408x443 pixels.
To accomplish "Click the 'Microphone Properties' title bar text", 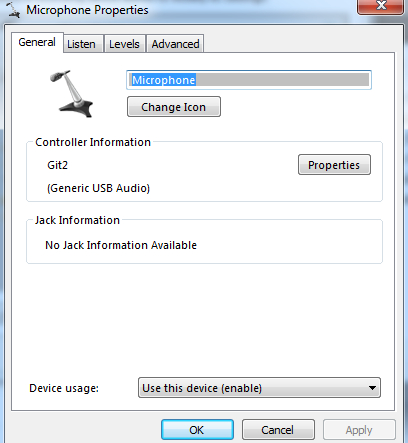I will [x=87, y=10].
